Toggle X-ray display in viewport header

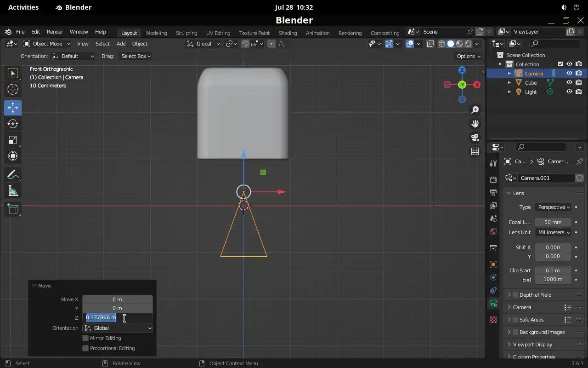(x=430, y=44)
